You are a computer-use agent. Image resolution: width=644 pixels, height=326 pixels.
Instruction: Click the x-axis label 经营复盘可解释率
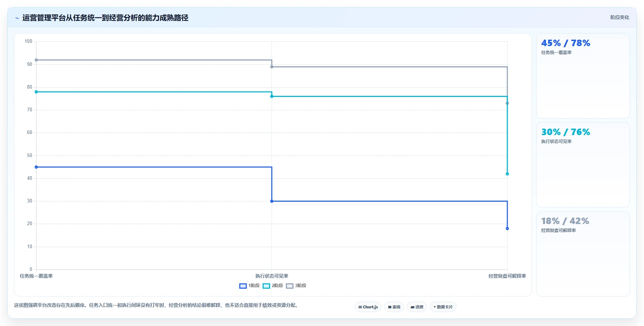[x=507, y=276]
